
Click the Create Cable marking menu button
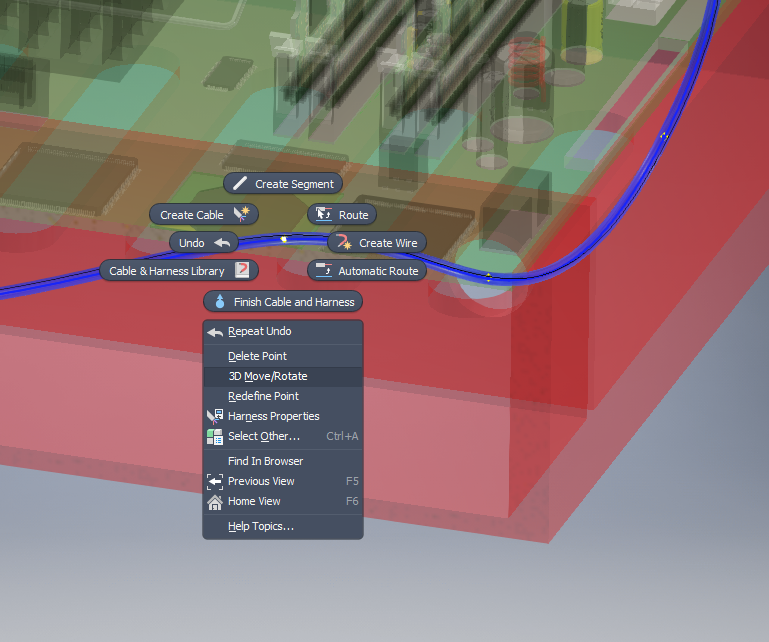coord(204,215)
